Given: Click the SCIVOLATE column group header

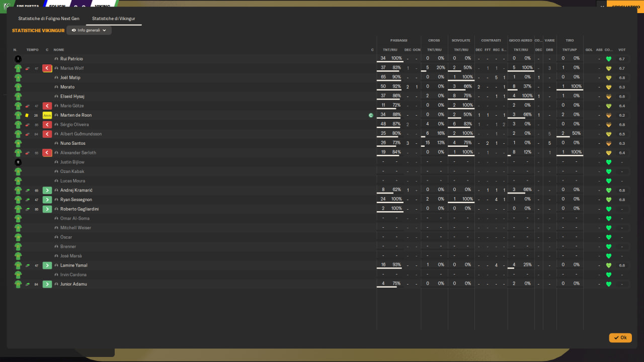Looking at the screenshot, I should click(461, 40).
